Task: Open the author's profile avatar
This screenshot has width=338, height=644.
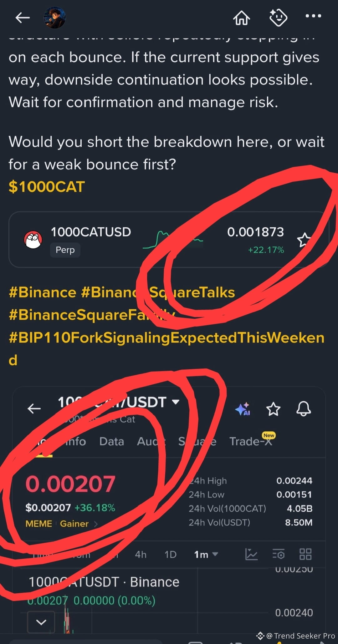Action: point(54,18)
